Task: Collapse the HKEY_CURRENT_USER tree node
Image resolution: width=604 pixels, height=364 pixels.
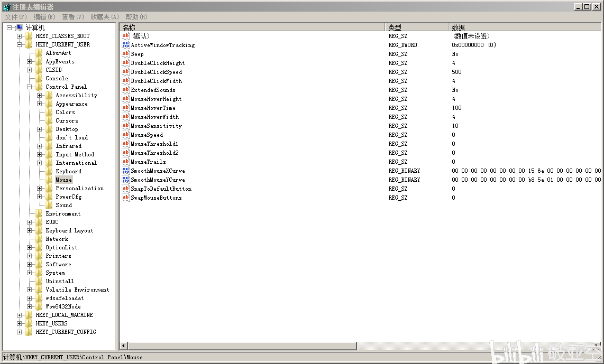Action: click(x=19, y=44)
